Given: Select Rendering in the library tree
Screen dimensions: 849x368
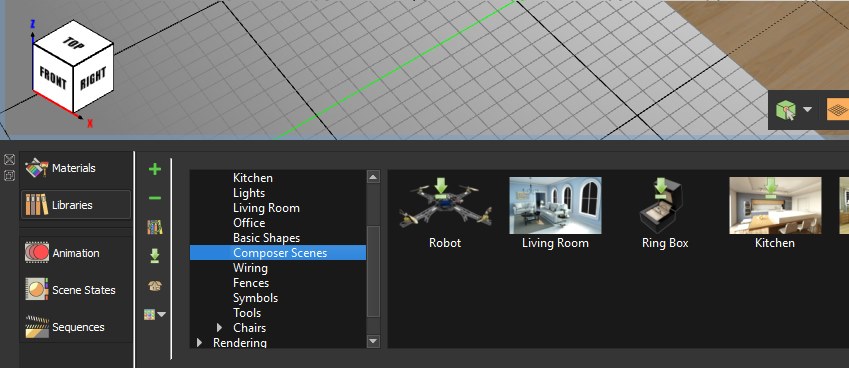Looking at the screenshot, I should tap(240, 343).
